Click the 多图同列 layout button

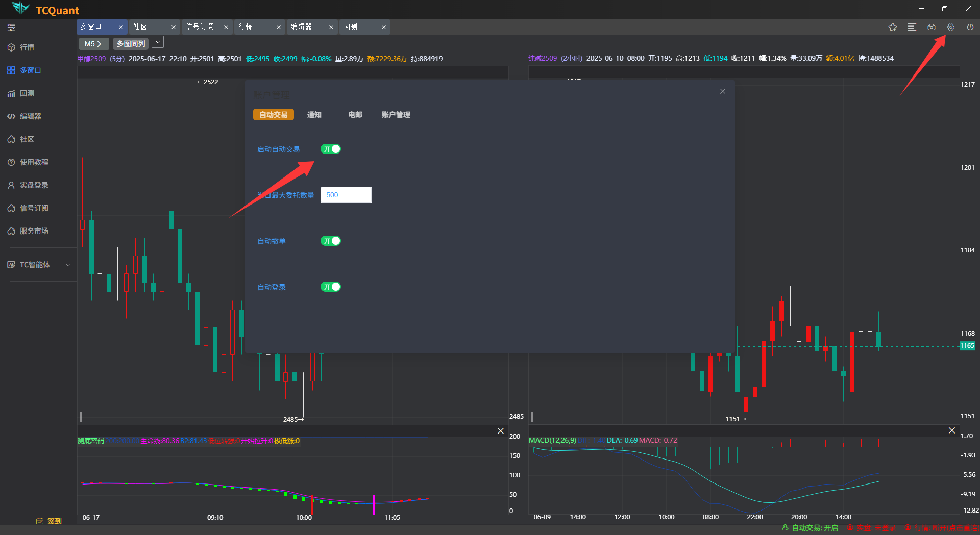click(131, 44)
